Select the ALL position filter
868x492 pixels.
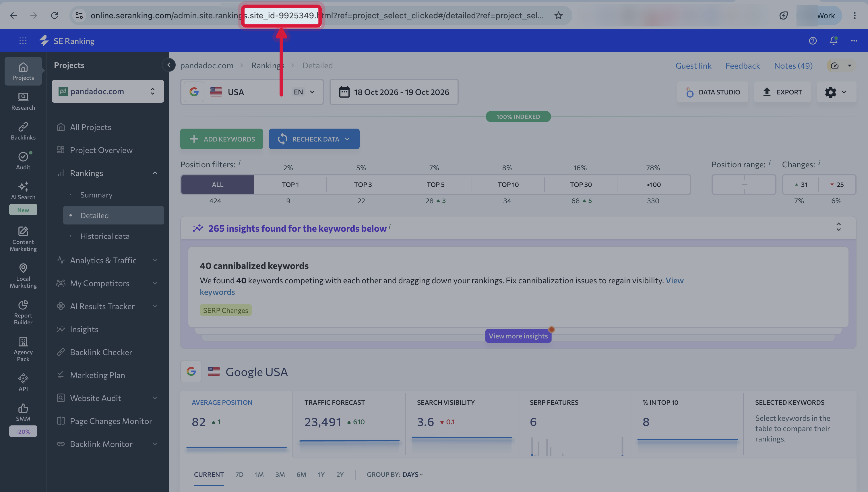(x=217, y=185)
